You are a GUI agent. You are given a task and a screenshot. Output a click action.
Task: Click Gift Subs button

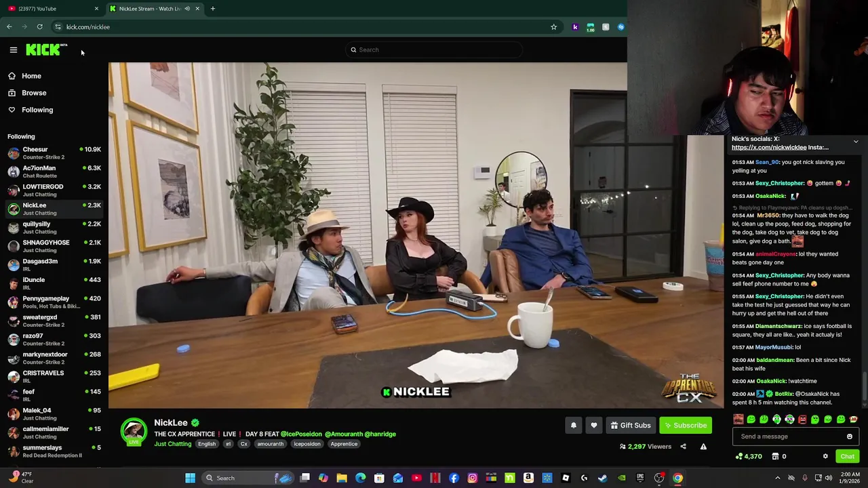point(631,425)
